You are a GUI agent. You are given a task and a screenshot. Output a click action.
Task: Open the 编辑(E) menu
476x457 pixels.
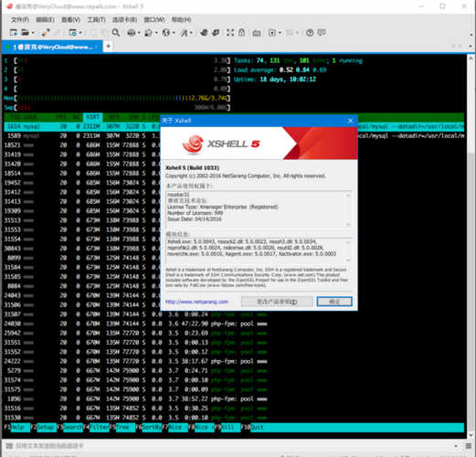(x=45, y=19)
